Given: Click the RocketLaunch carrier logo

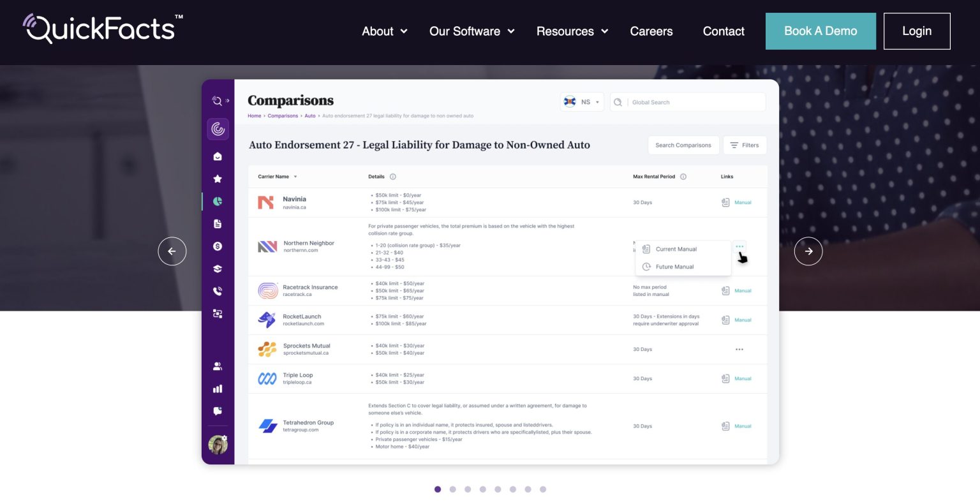Looking at the screenshot, I should point(267,320).
